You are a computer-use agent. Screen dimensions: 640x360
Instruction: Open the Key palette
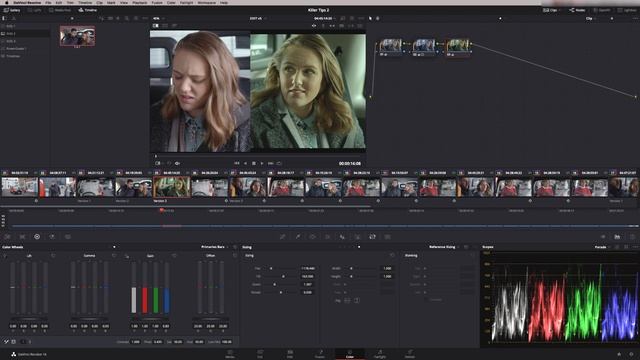tap(358, 237)
